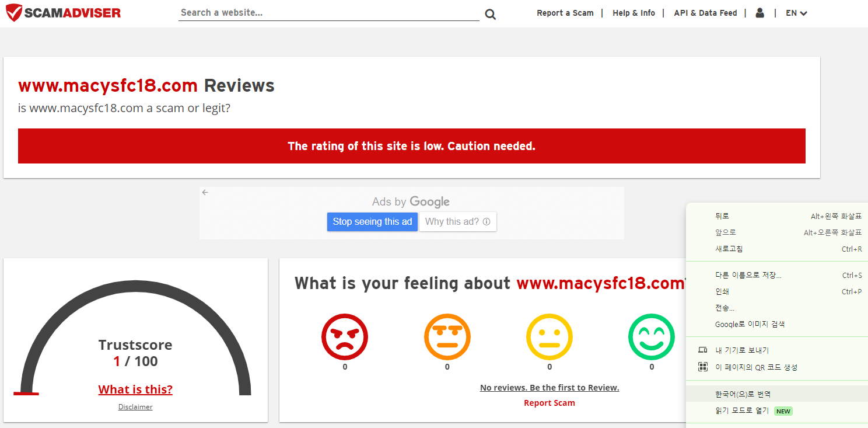Image resolution: width=868 pixels, height=428 pixels.
Task: Open the EN language dropdown
Action: pyautogui.click(x=796, y=13)
